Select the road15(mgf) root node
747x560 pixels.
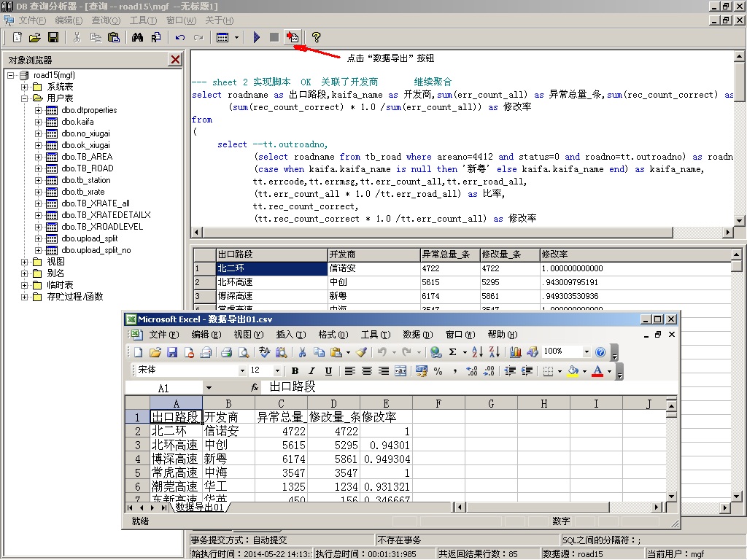pyautogui.click(x=54, y=75)
